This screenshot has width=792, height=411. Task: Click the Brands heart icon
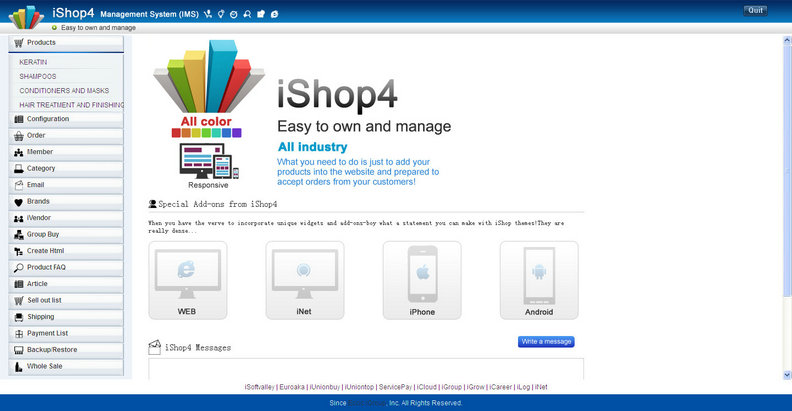tap(19, 201)
